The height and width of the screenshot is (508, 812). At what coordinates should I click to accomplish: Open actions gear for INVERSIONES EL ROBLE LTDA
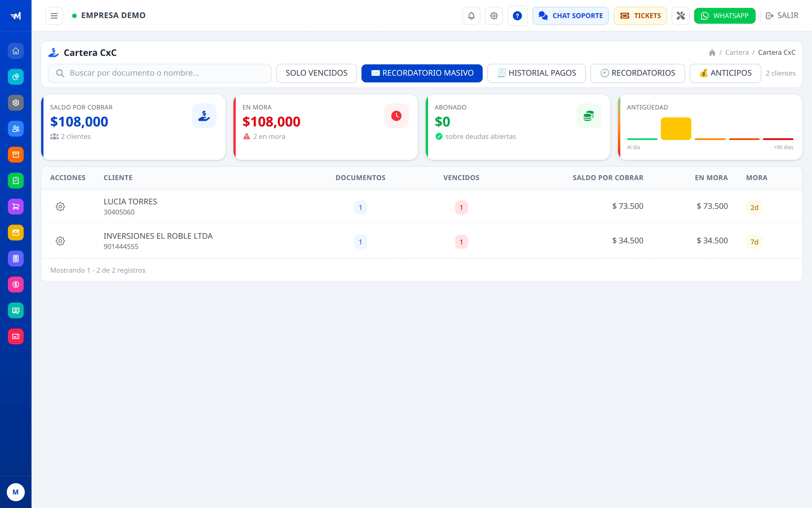coord(60,241)
